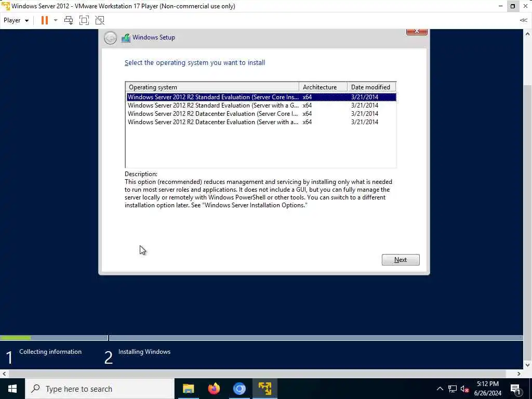This screenshot has height=399, width=532.
Task: Click the VMware Player taskbar icon
Action: (264, 389)
